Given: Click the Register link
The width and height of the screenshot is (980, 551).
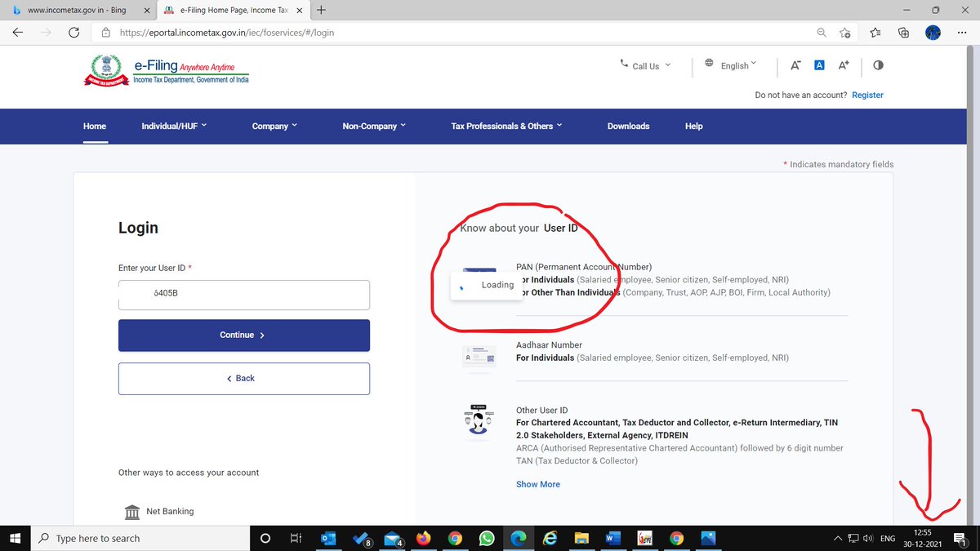Looking at the screenshot, I should pos(867,95).
